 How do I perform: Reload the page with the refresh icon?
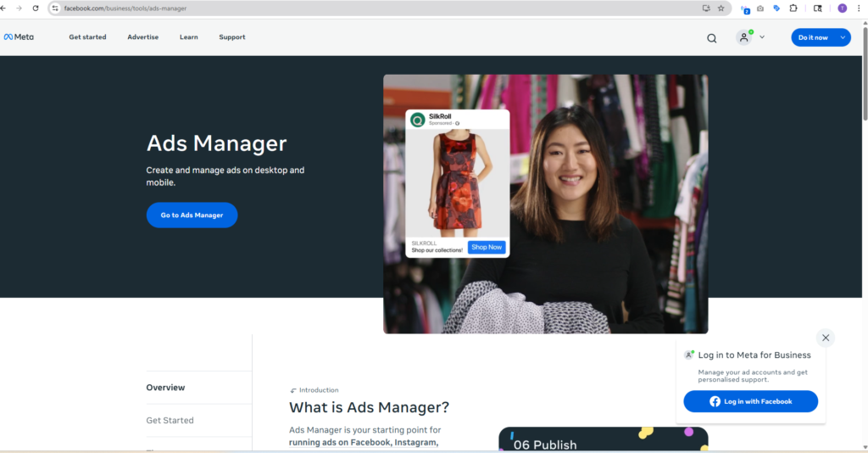coord(36,8)
